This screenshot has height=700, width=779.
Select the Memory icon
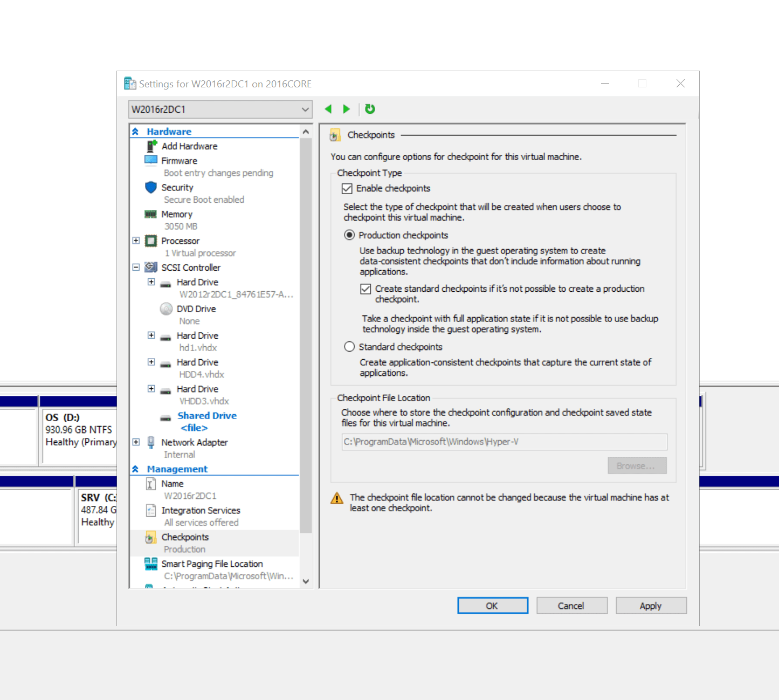point(151,214)
